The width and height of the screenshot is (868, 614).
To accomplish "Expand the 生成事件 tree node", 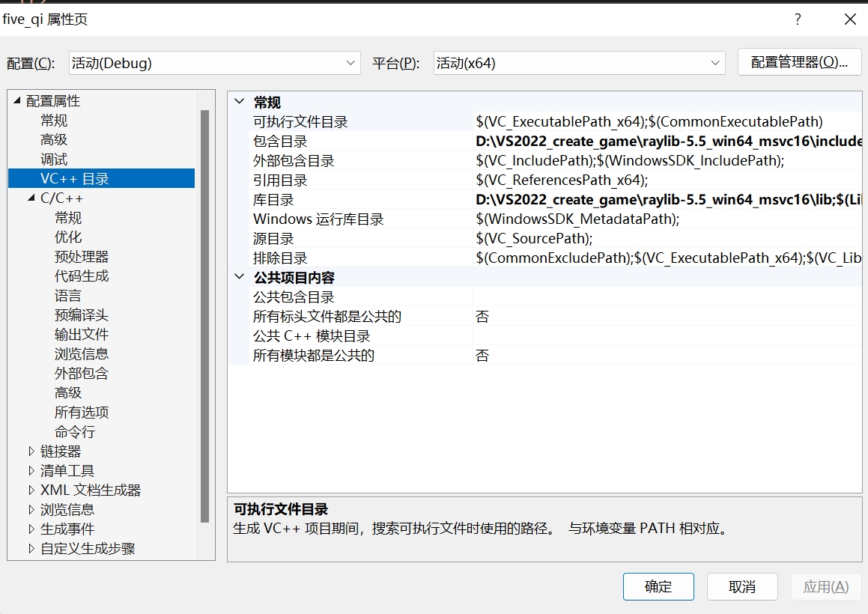I will pos(31,529).
